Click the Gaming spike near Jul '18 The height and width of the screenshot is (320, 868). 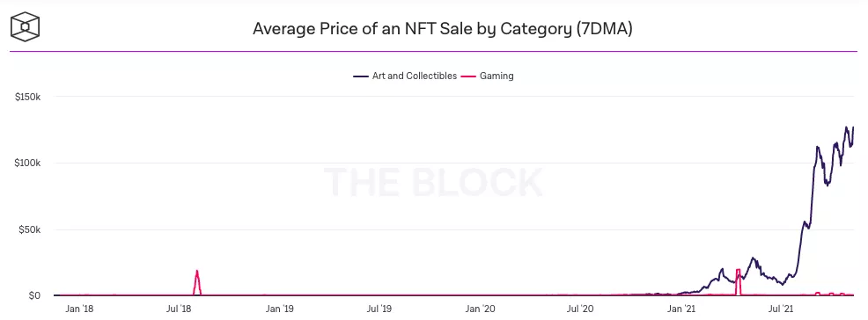pos(197,282)
